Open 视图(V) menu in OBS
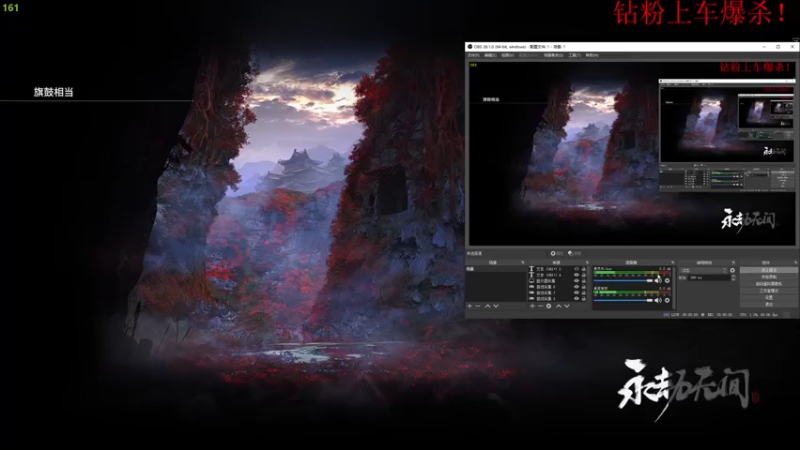 click(x=507, y=55)
